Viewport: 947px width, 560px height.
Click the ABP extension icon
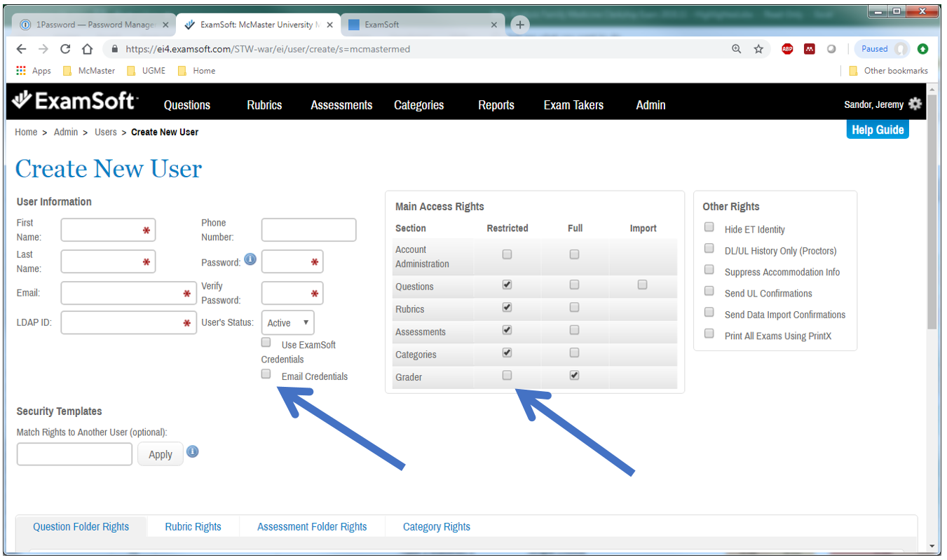(787, 49)
